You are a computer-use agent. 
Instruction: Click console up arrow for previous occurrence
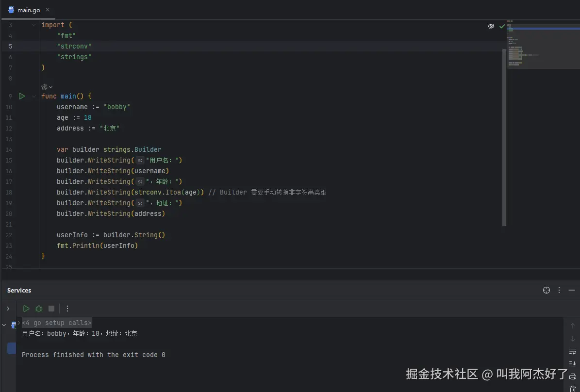click(573, 326)
